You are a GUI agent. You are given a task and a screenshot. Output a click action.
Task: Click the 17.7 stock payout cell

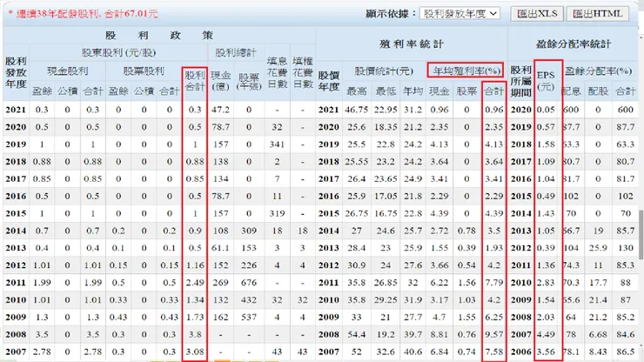pos(598,282)
